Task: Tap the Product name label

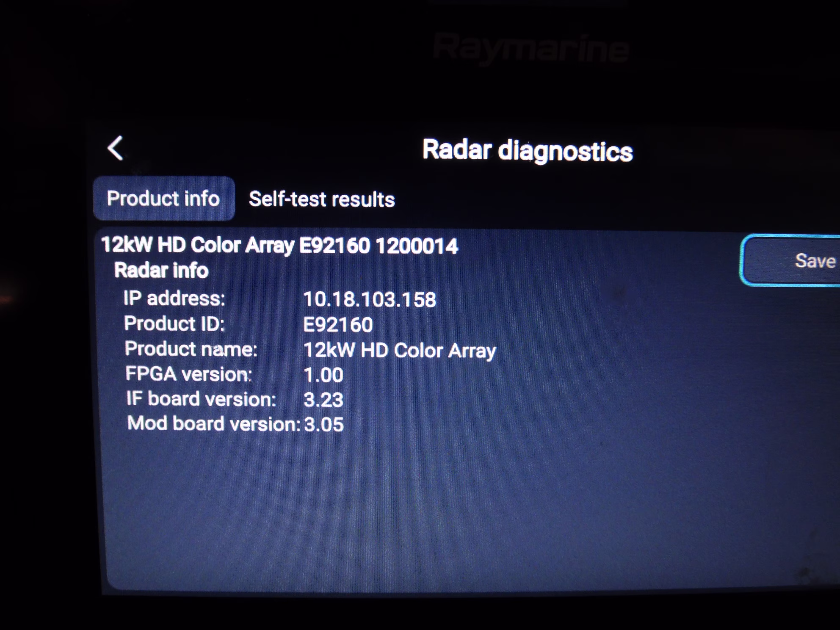Action: click(191, 349)
